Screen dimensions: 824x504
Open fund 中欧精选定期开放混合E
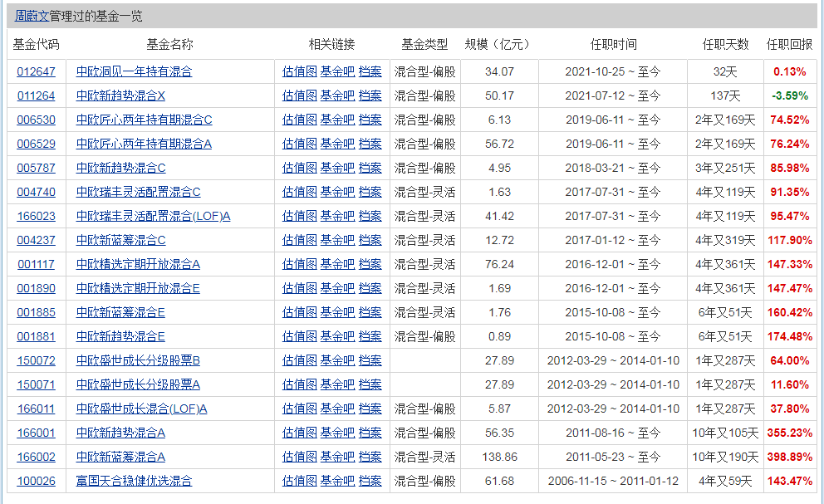coord(138,288)
